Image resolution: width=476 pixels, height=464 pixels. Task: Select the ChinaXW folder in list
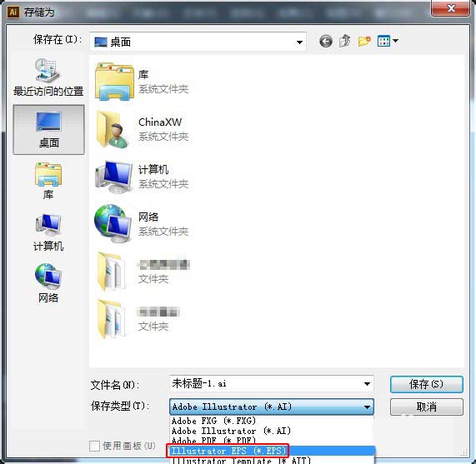tap(142, 129)
